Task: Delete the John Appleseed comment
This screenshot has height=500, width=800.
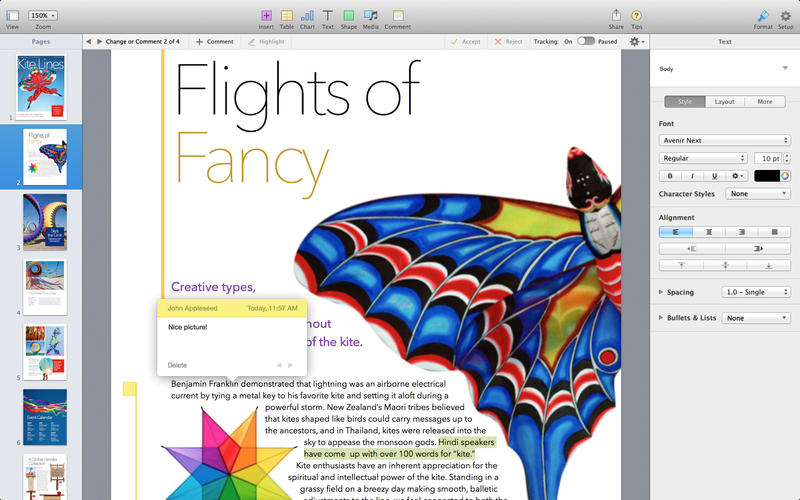Action: pyautogui.click(x=177, y=365)
